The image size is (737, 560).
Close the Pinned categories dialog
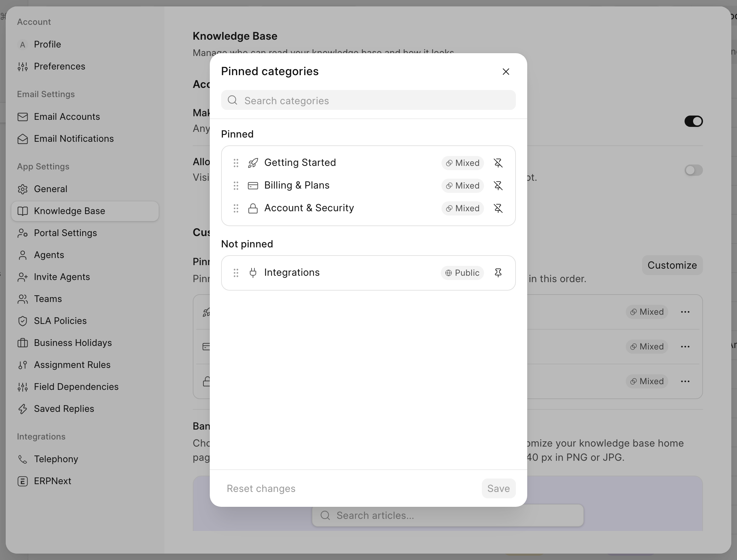coord(506,72)
